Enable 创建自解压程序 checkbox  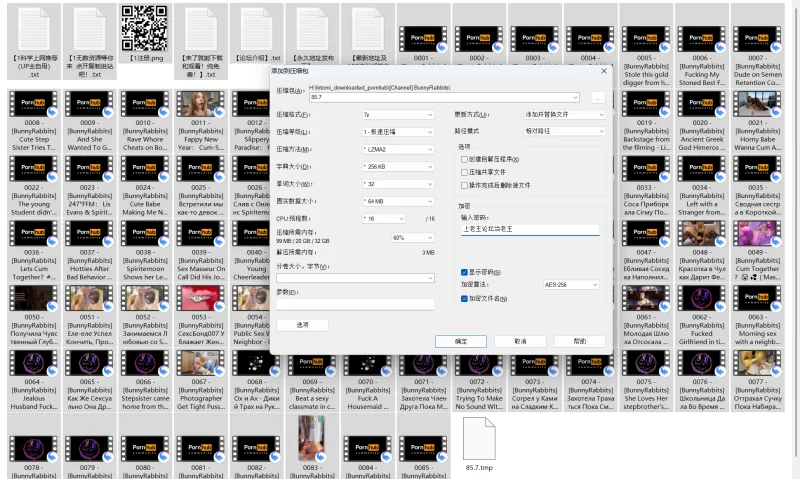464,159
